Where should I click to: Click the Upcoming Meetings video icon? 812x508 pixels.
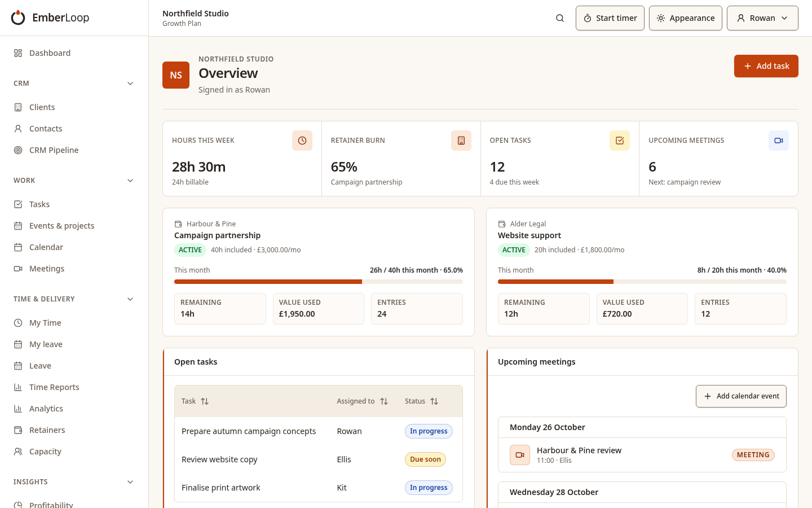(779, 141)
